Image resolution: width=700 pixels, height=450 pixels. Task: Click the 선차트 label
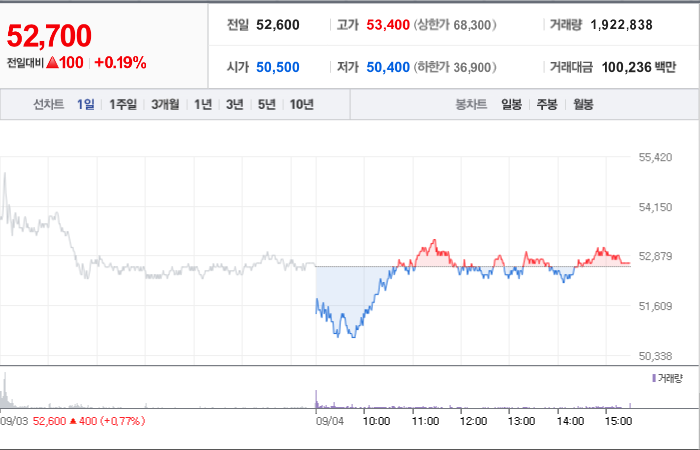(x=49, y=105)
